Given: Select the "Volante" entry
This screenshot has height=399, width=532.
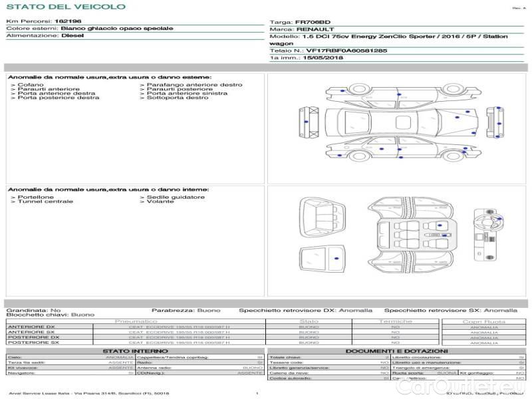Looking at the screenshot, I should tap(160, 201).
